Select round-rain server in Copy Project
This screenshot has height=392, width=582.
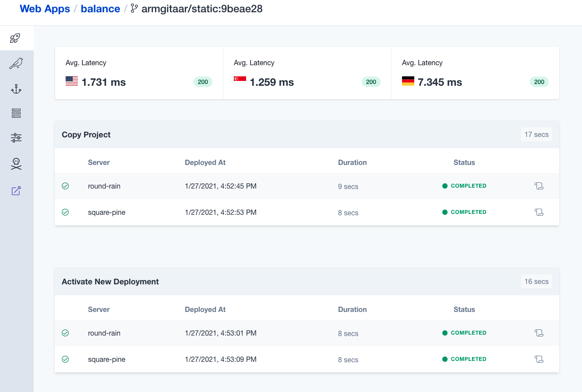(104, 186)
